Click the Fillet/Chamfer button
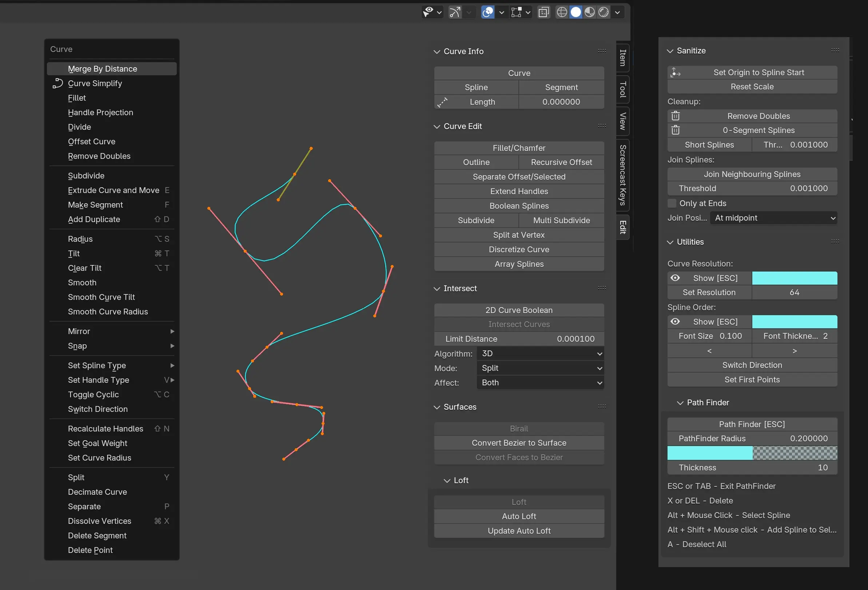Viewport: 868px width, 590px height. click(x=519, y=148)
